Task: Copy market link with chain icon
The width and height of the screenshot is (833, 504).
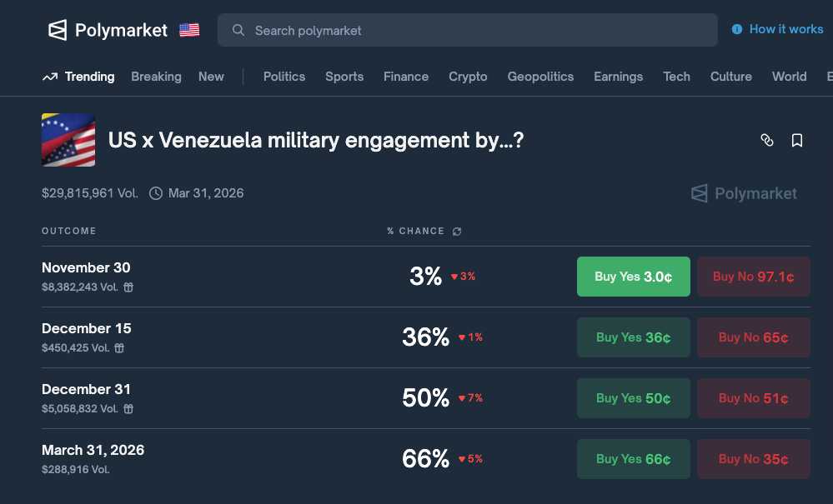Action: pos(767,140)
